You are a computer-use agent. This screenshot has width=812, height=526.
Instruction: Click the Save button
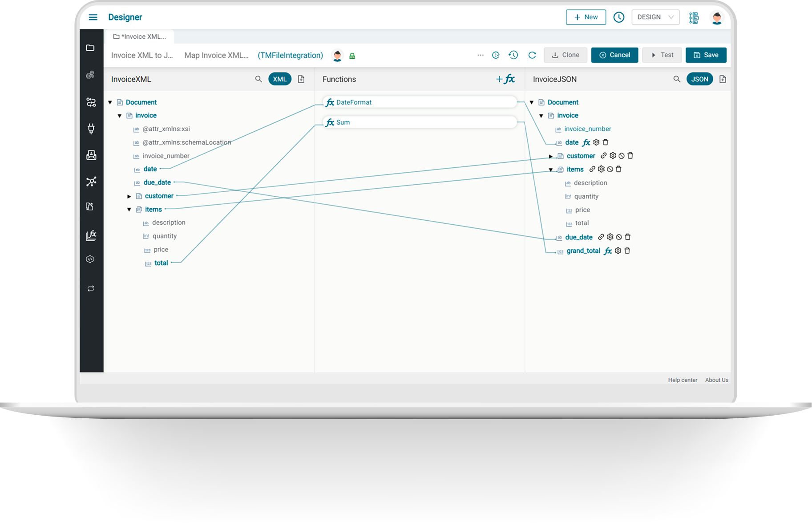(x=706, y=55)
